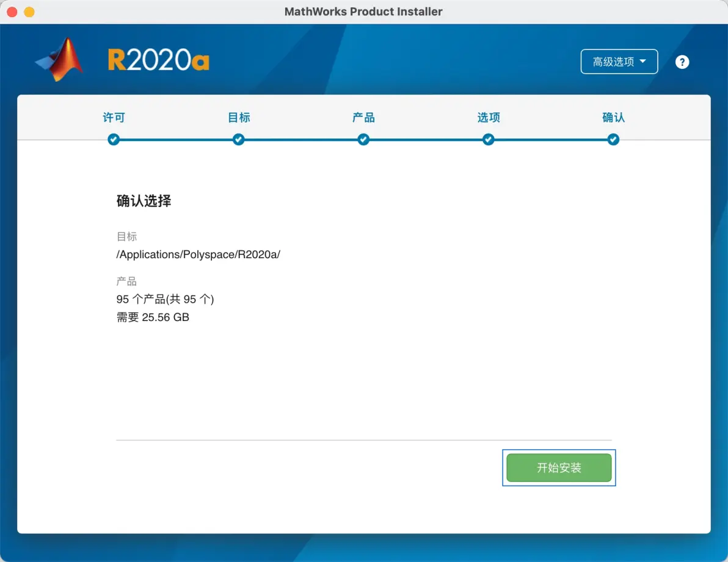728x562 pixels.
Task: Select the 确认 step label
Action: (613, 117)
